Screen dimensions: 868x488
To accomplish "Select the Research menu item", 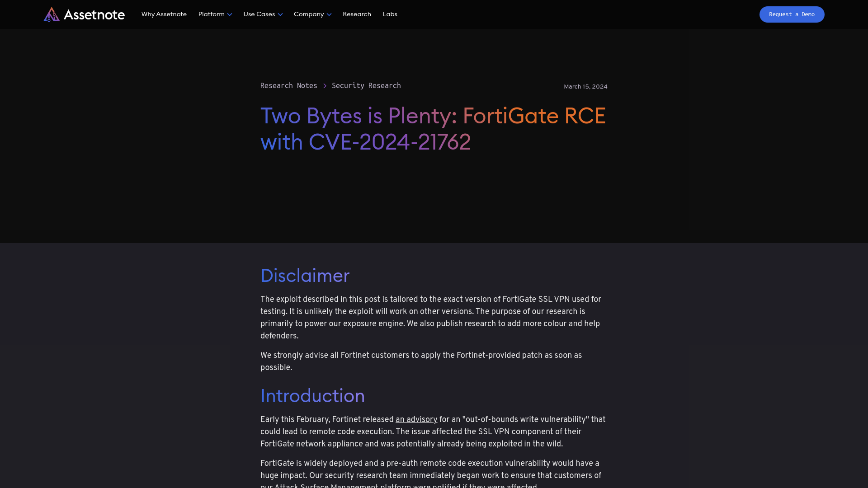I will click(357, 14).
